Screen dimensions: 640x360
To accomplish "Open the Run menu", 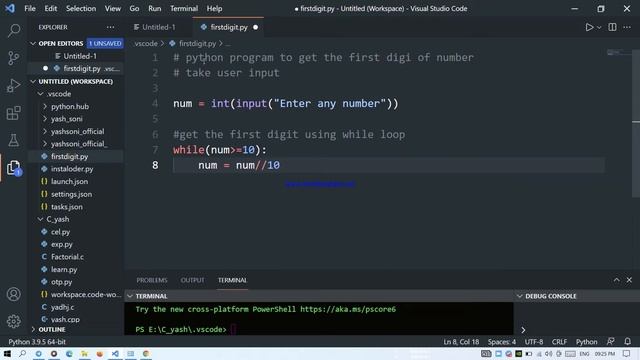I will [155, 9].
